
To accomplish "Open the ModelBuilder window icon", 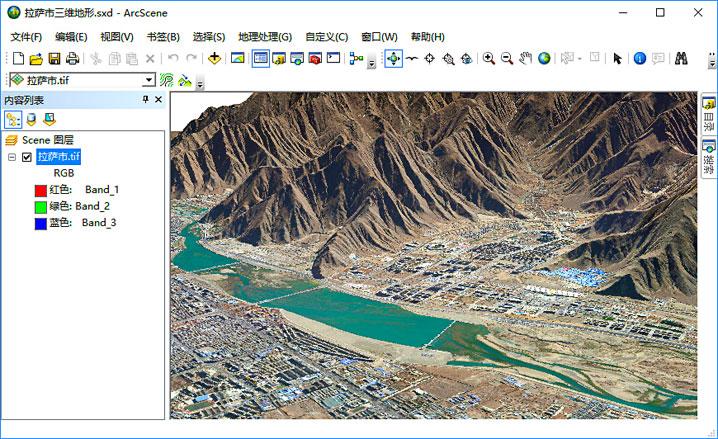I will [356, 59].
